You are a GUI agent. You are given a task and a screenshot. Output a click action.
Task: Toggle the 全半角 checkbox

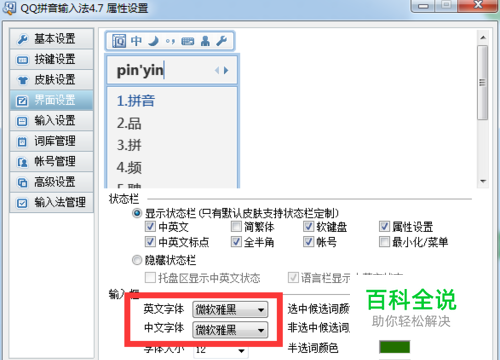click(x=236, y=242)
